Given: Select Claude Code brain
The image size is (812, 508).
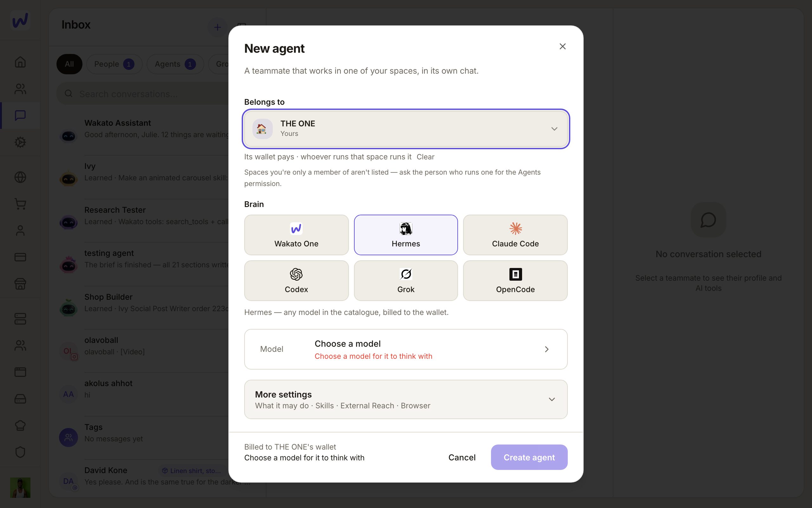Looking at the screenshot, I should [515, 235].
